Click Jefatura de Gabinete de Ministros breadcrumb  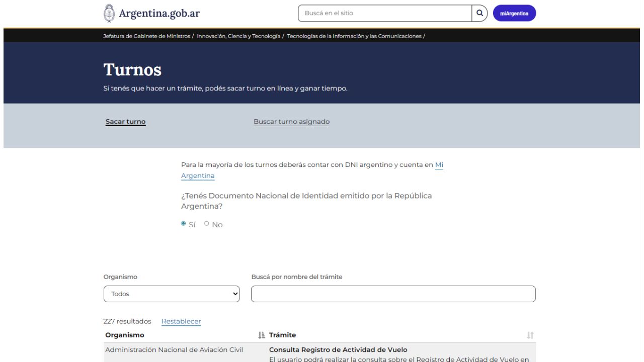click(x=147, y=36)
